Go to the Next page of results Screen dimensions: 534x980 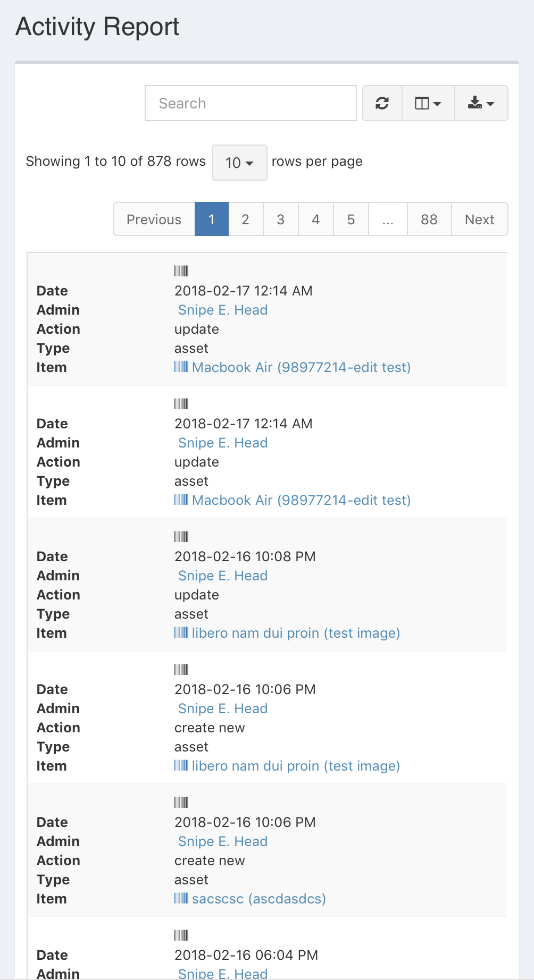pyautogui.click(x=479, y=219)
